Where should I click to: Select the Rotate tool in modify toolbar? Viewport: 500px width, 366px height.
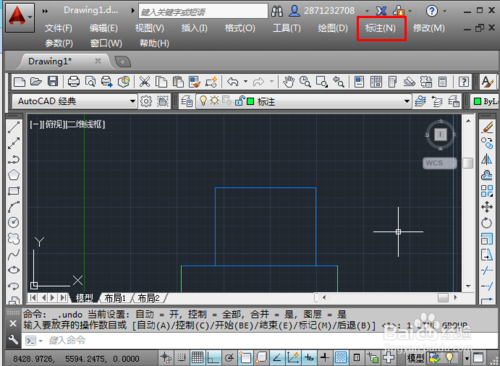pos(487,223)
